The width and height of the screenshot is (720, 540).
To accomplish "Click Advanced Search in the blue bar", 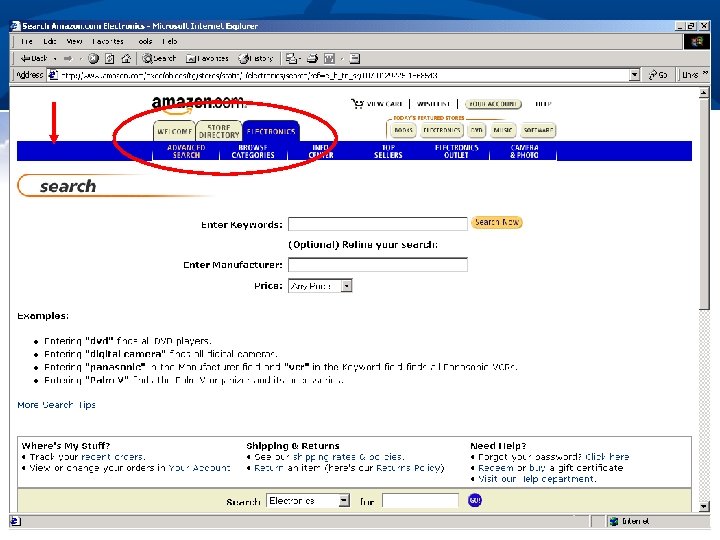I will pyautogui.click(x=186, y=151).
